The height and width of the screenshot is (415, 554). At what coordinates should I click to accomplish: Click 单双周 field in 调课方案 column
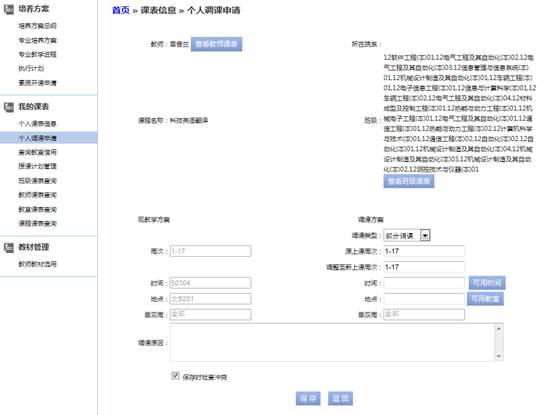pyautogui.click(x=424, y=314)
